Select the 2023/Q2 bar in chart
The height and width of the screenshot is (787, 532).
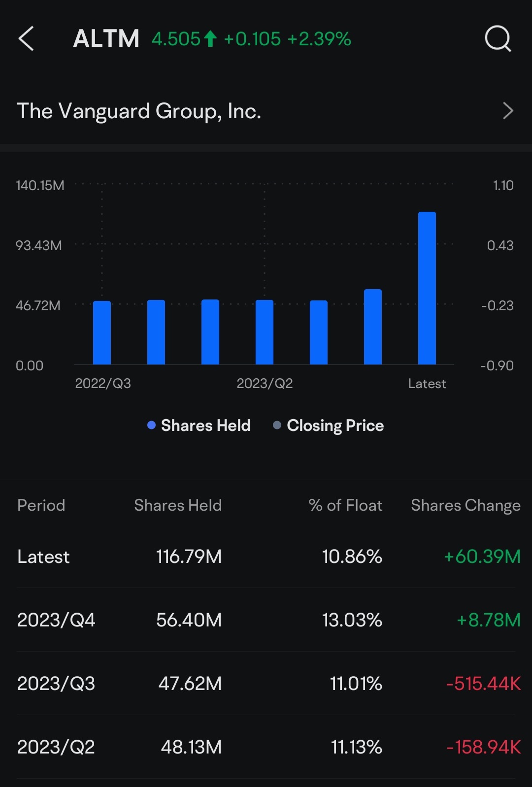[265, 332]
